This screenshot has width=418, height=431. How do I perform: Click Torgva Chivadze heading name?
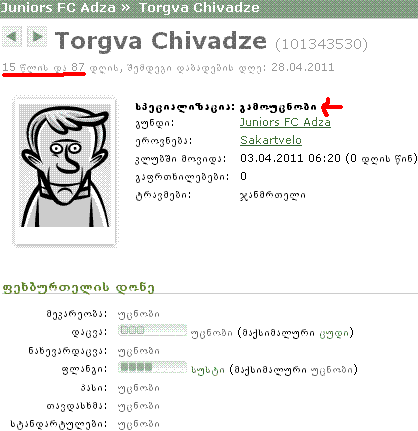(x=161, y=41)
